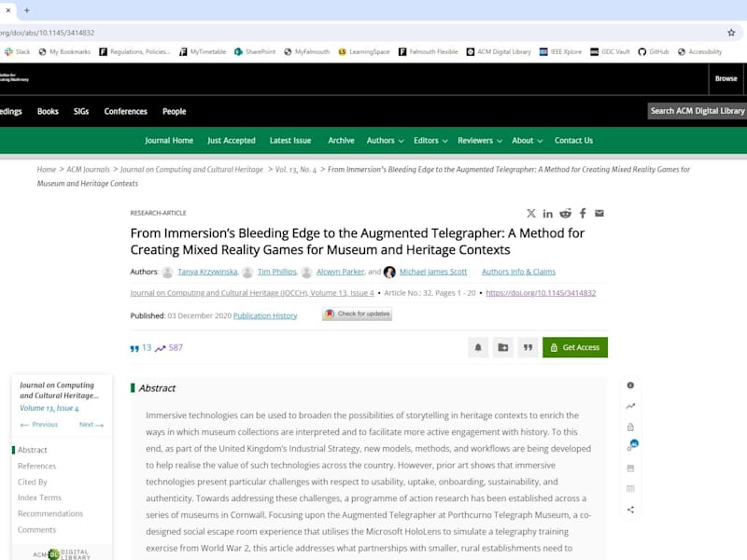Open Authors Info & Claims link
This screenshot has width=747, height=560.
click(x=518, y=272)
